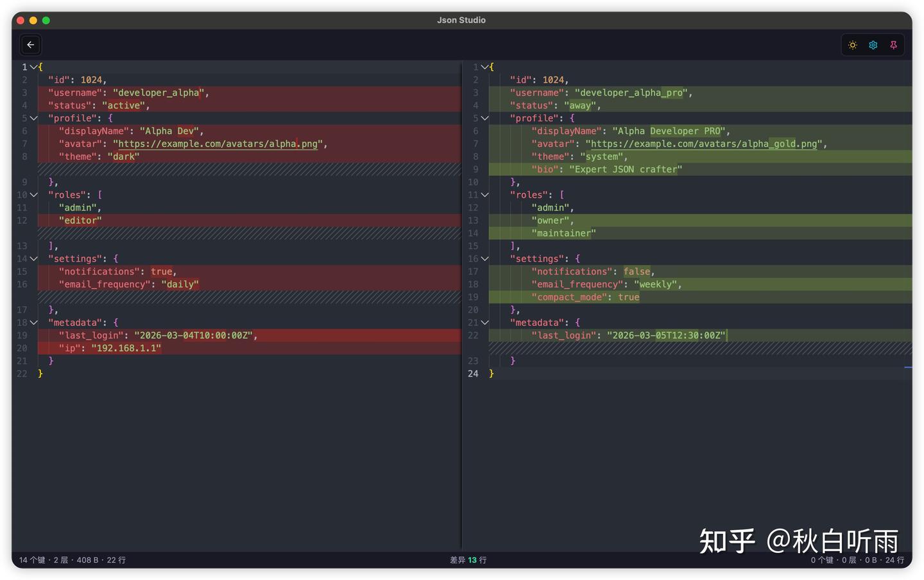924x580 pixels.
Task: Click the left status bar text "14 个键 · 2 层 · 408 B · 22 行"
Action: click(x=73, y=560)
